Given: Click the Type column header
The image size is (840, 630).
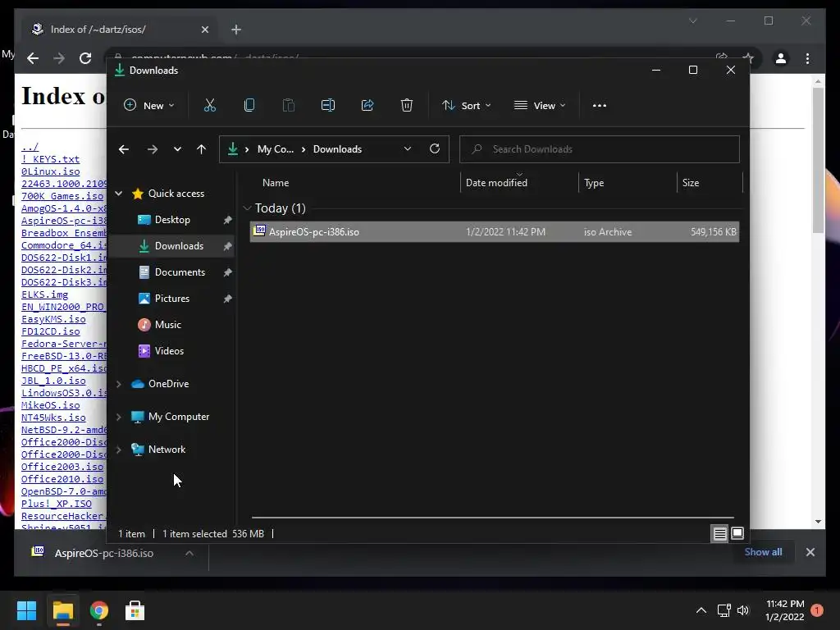Looking at the screenshot, I should pos(594,183).
